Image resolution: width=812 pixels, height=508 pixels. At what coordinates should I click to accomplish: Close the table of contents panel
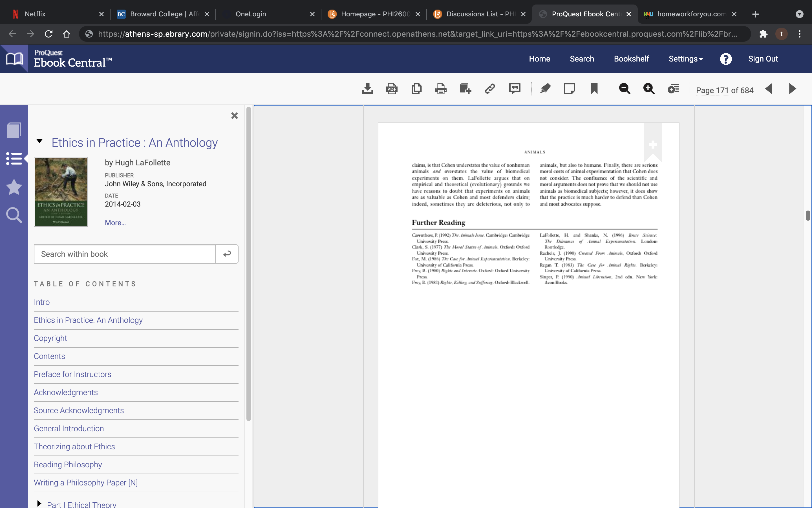(x=235, y=116)
